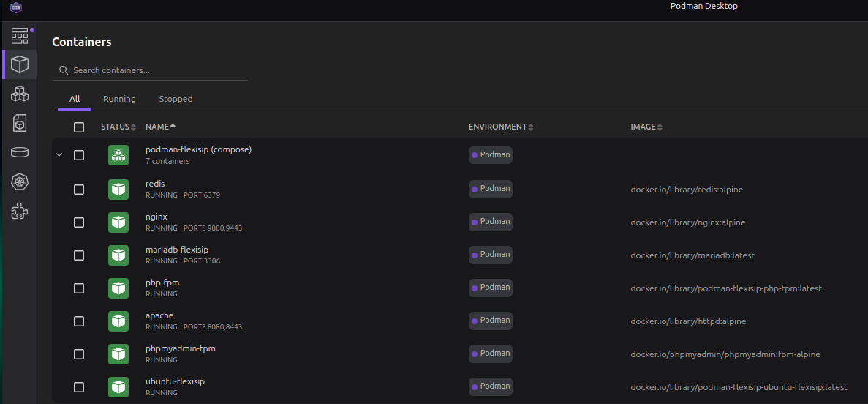This screenshot has height=404, width=868.
Task: Open the mariadb-flexisip container name
Action: click(x=176, y=250)
